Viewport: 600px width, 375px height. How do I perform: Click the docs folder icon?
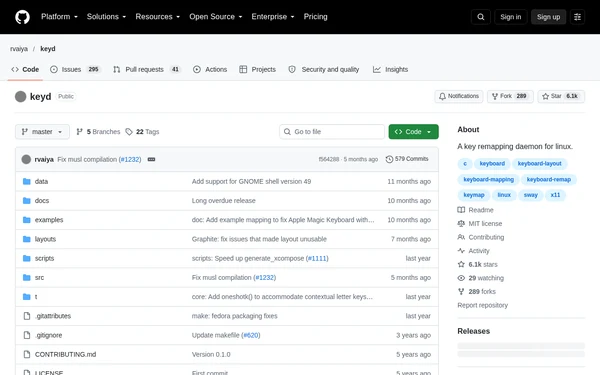click(x=26, y=201)
